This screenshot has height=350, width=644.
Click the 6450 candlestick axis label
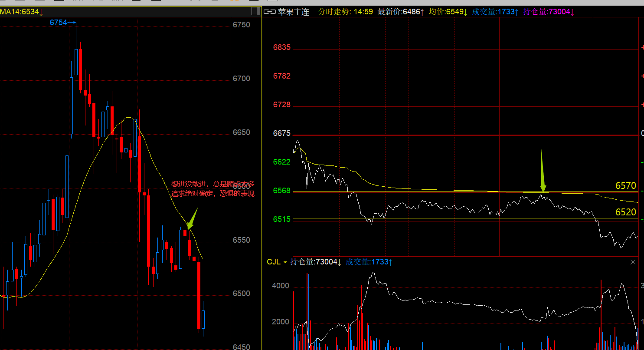click(242, 347)
